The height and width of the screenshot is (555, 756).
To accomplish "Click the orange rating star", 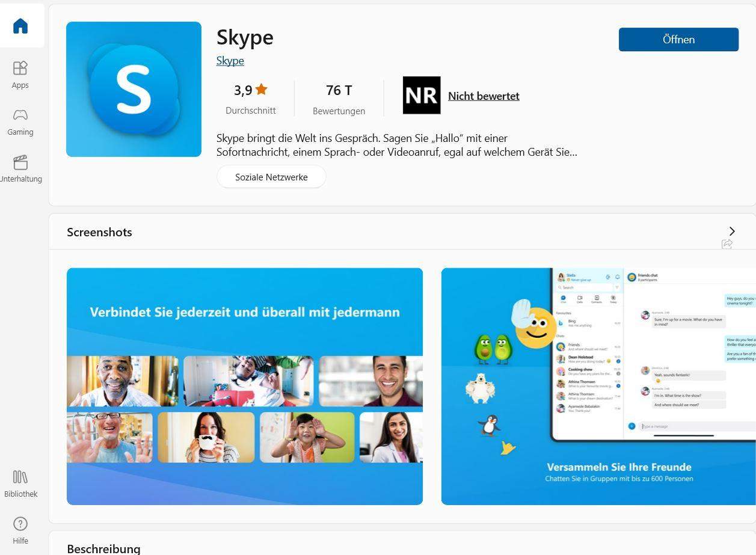I will point(260,88).
